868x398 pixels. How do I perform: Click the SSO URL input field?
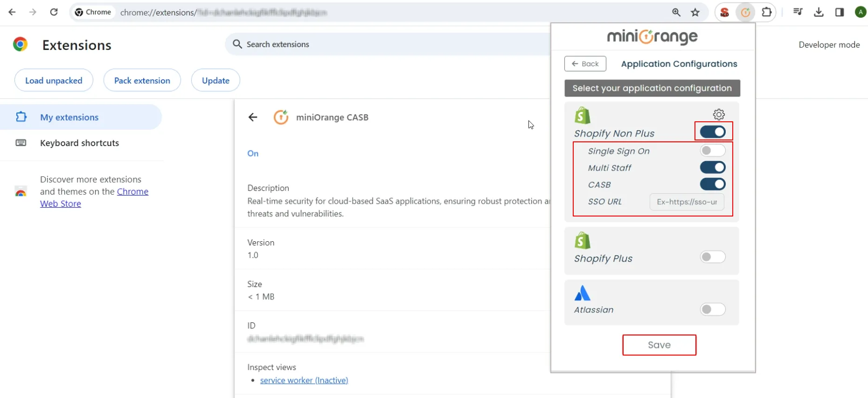(687, 202)
